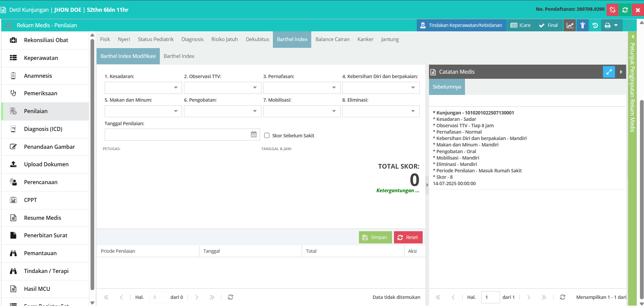Toggle the hamburger menu beside Rekam Medis
The image size is (644, 307).
click(9, 25)
